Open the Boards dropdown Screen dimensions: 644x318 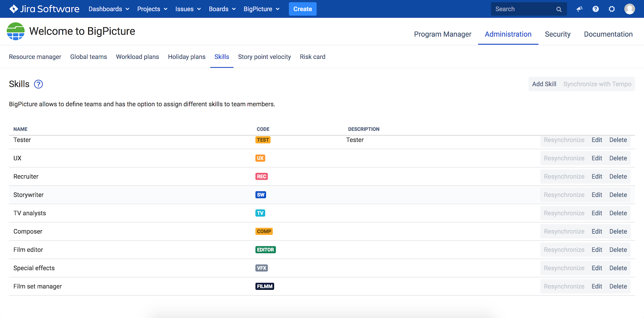[222, 9]
